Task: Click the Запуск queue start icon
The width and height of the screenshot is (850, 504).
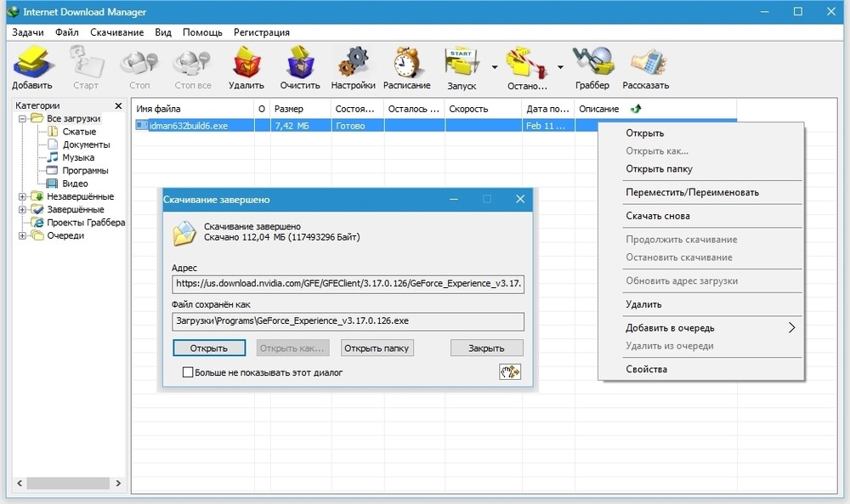Action: (462, 64)
